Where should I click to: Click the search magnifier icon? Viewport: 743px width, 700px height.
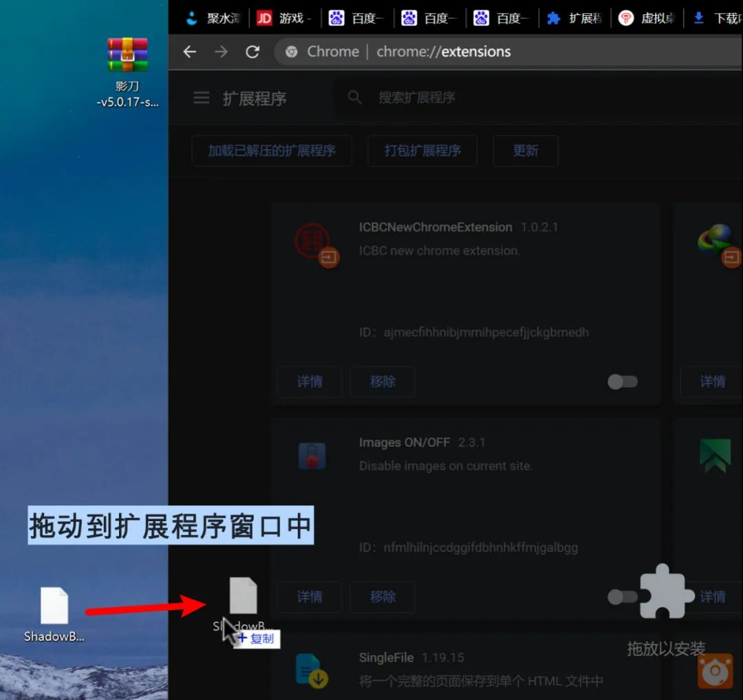[355, 98]
